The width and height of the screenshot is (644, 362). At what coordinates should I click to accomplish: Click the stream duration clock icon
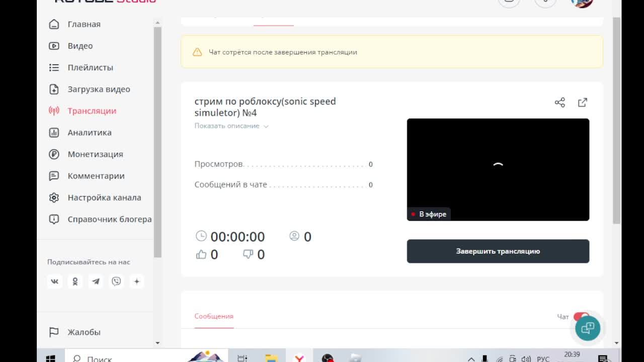[201, 236]
